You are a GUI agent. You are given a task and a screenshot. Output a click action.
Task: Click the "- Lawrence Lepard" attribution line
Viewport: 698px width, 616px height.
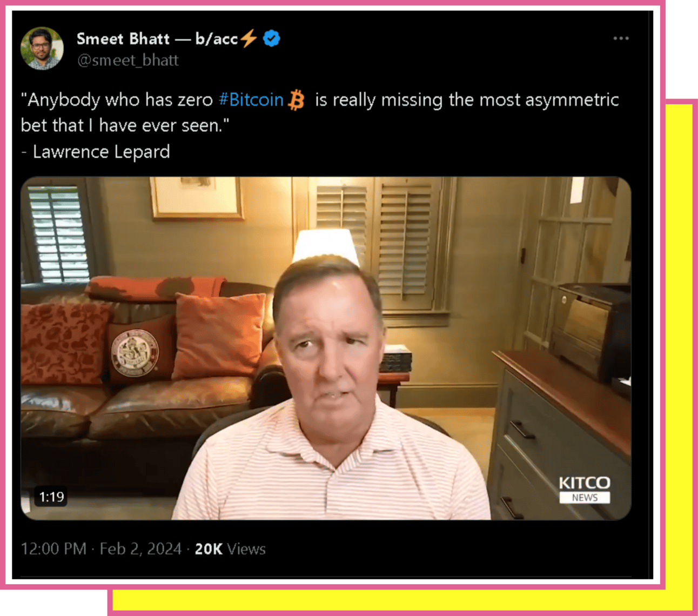click(x=96, y=152)
